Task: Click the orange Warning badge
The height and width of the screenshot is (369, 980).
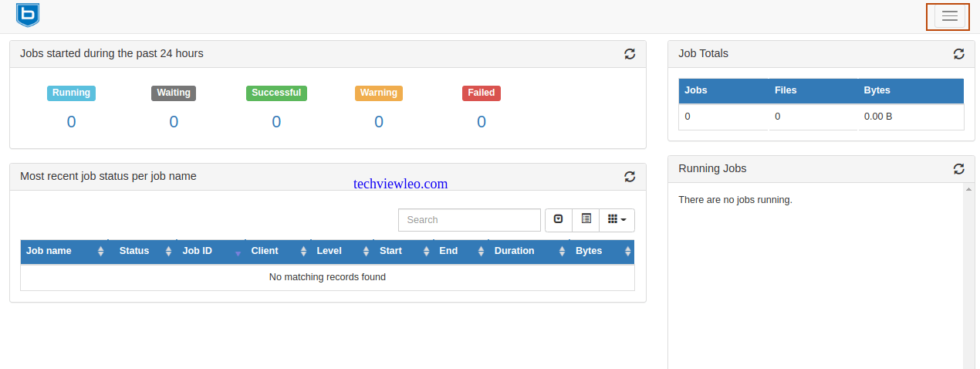Action: [379, 93]
